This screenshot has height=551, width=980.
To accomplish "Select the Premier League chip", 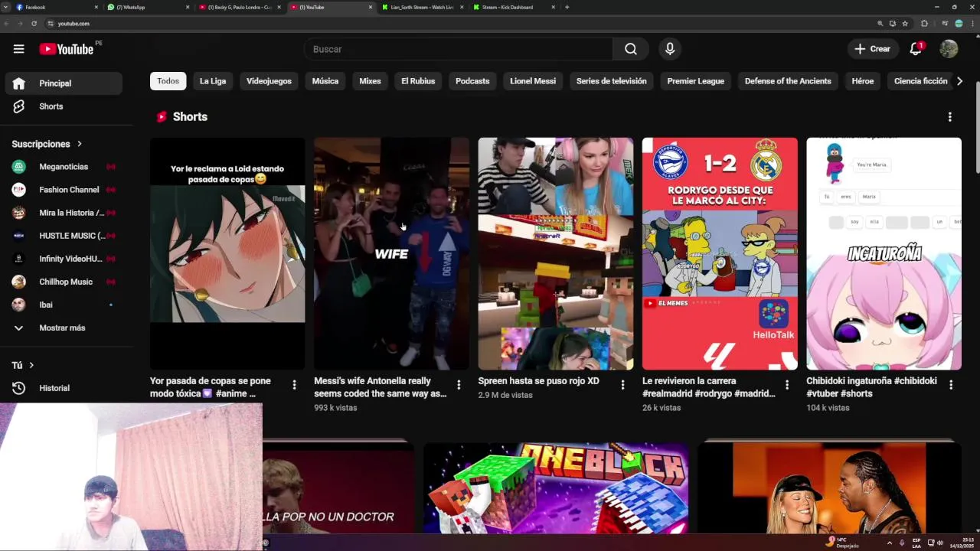I will [695, 81].
